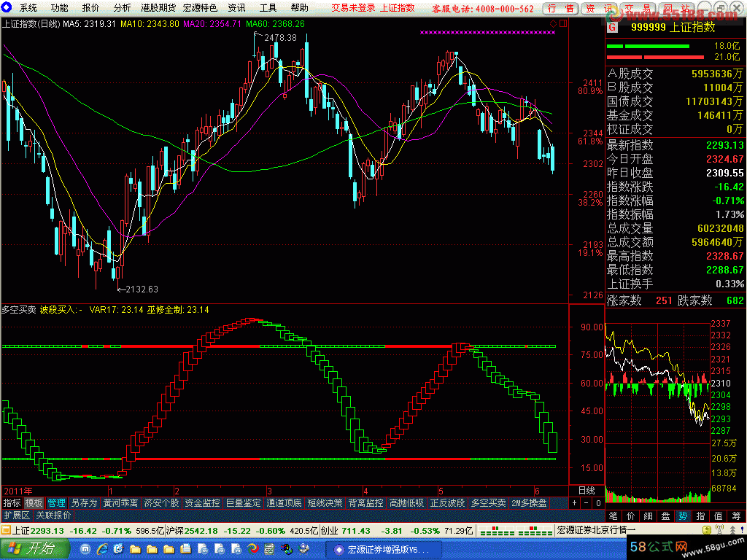
Task: Click the minus zoom button under 日线
Action: click(x=586, y=503)
